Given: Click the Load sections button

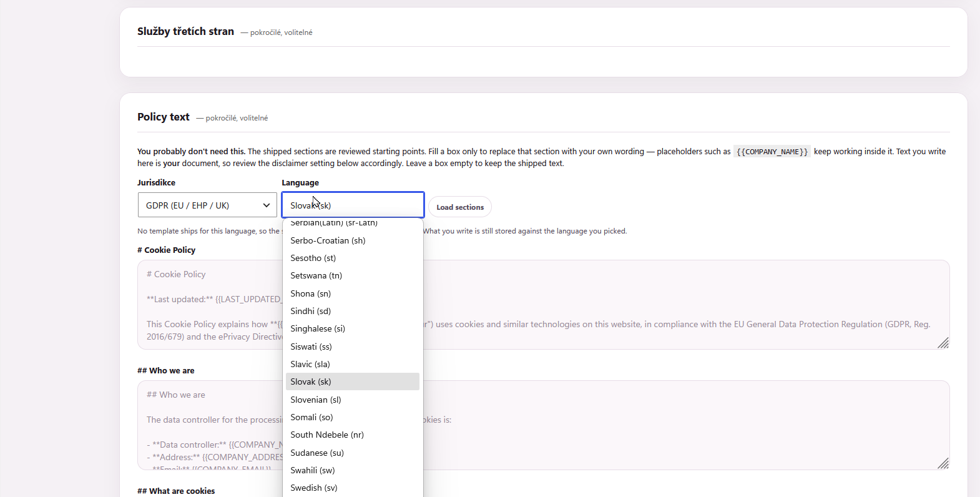Looking at the screenshot, I should tap(460, 207).
